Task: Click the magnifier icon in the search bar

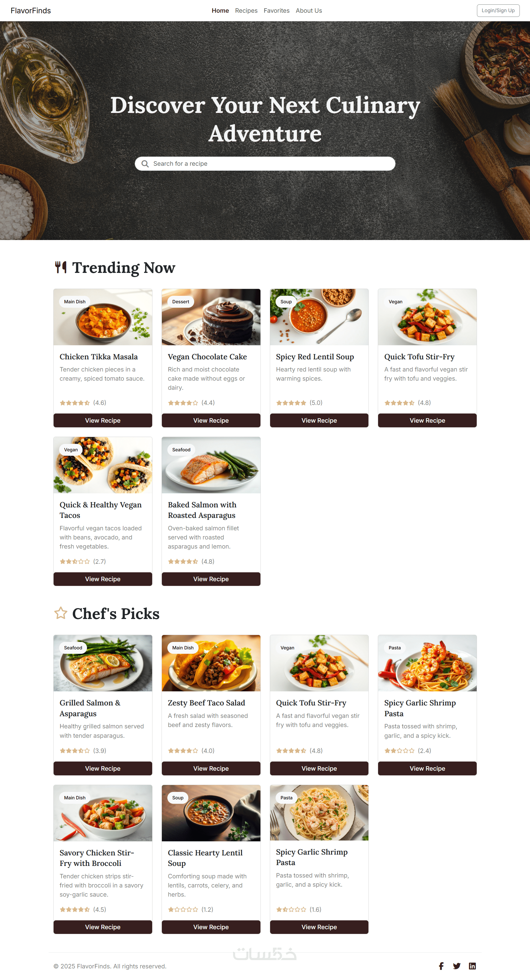Action: (x=145, y=164)
